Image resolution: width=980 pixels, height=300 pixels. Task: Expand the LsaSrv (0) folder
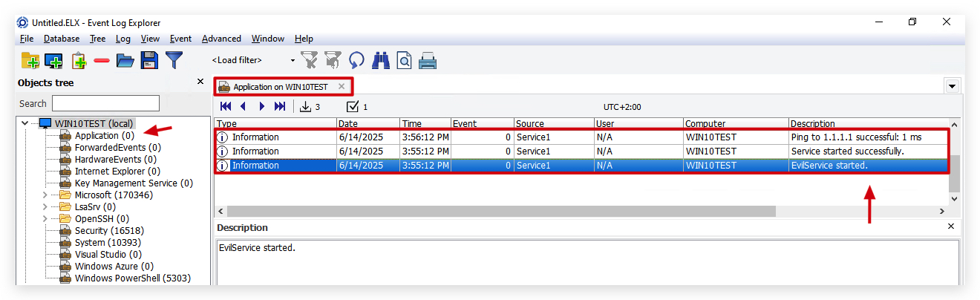45,206
